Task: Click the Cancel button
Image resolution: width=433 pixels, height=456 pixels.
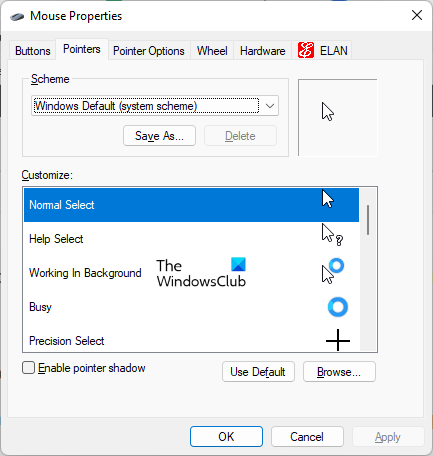Action: pos(307,436)
